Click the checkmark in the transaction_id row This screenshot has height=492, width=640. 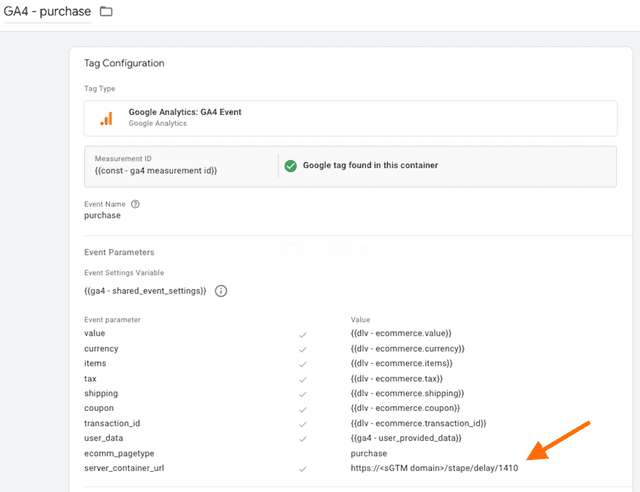pyautogui.click(x=303, y=423)
